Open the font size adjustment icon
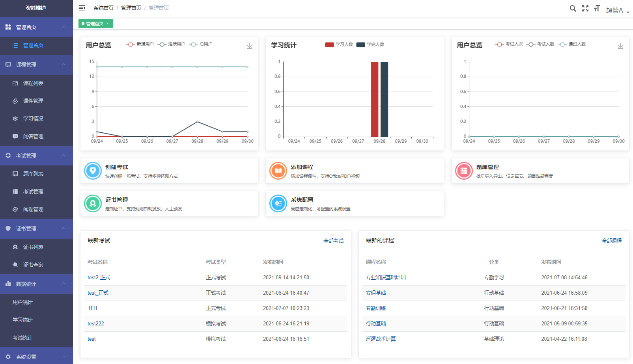The image size is (633, 364). coord(597,8)
